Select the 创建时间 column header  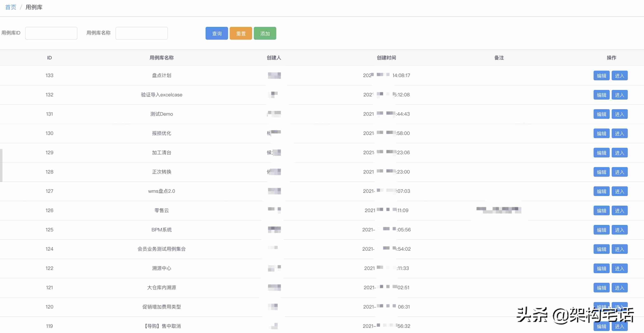[387, 58]
